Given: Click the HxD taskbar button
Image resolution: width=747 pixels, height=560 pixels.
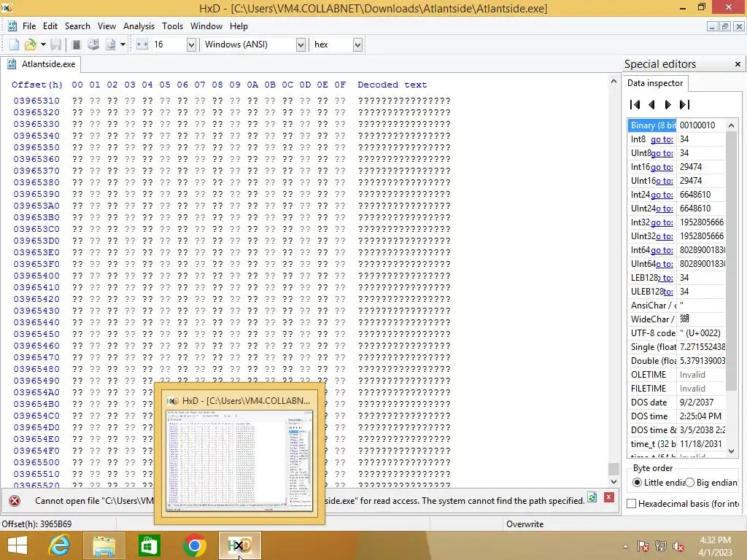Looking at the screenshot, I should click(x=239, y=545).
